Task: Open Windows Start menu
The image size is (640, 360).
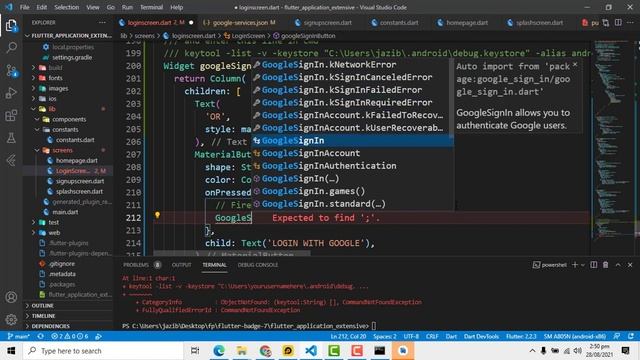Action: point(11,351)
